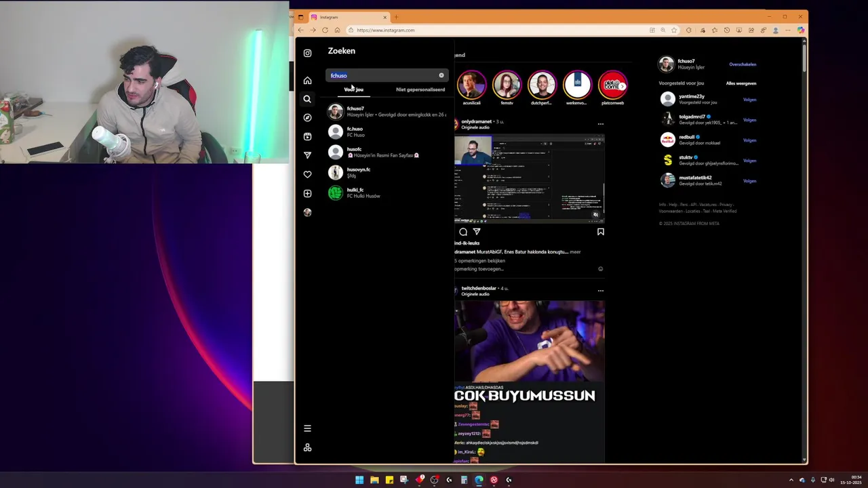
Task: Follow stuktv with Volgen
Action: click(749, 161)
